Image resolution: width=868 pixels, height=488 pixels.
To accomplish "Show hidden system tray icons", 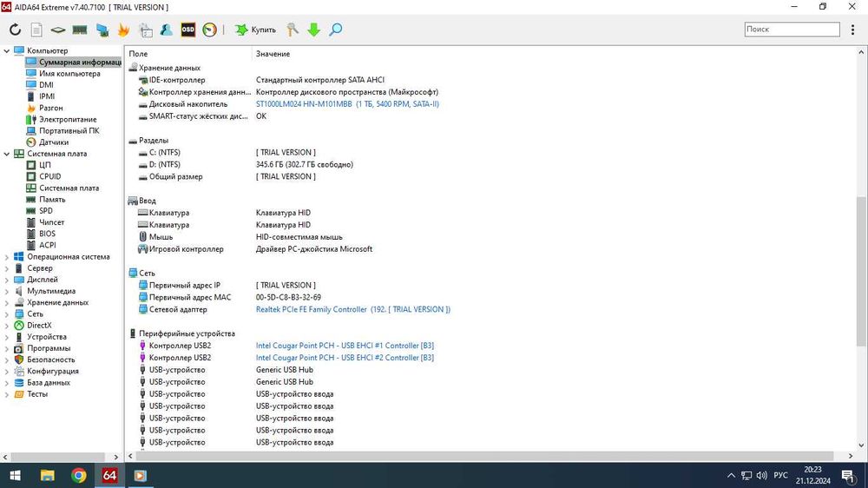I will click(x=731, y=475).
